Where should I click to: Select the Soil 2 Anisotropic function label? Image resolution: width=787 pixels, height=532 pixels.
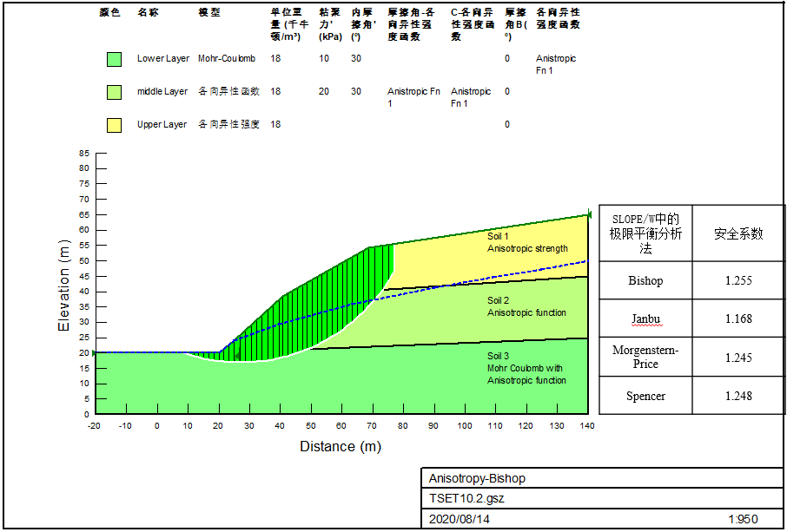pos(526,306)
